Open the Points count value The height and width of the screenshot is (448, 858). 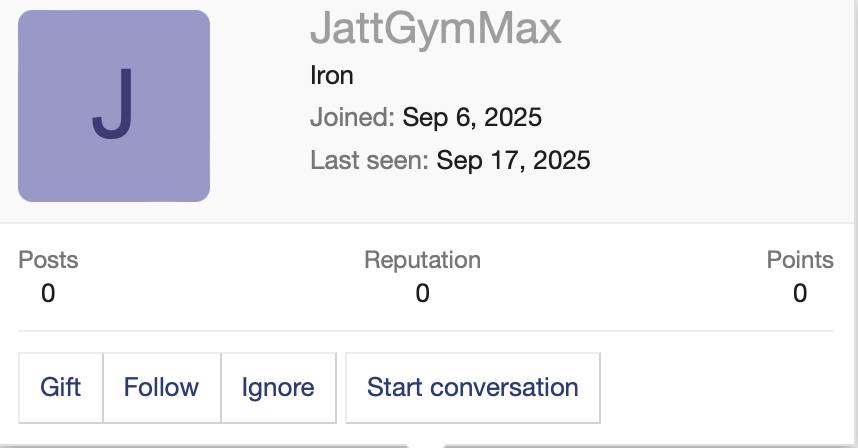click(x=799, y=293)
